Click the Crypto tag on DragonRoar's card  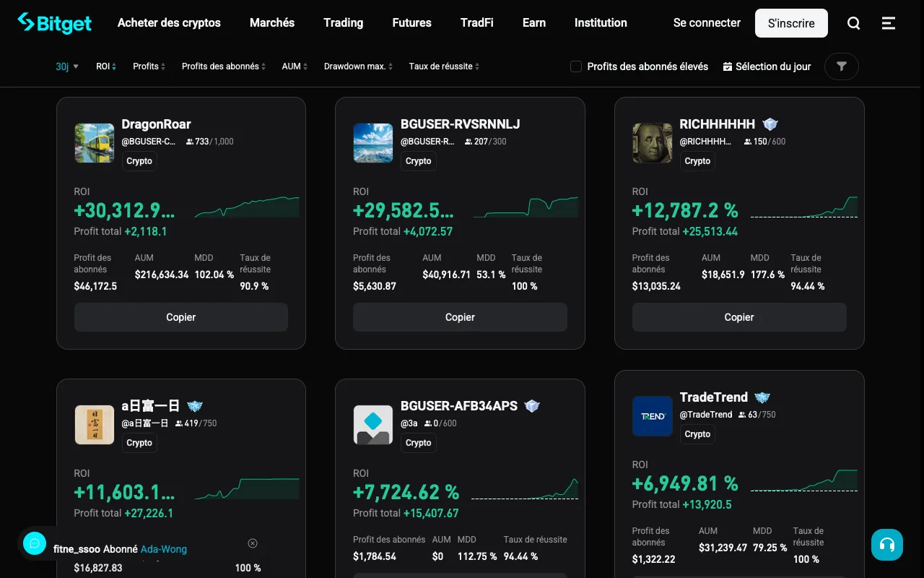coord(139,161)
